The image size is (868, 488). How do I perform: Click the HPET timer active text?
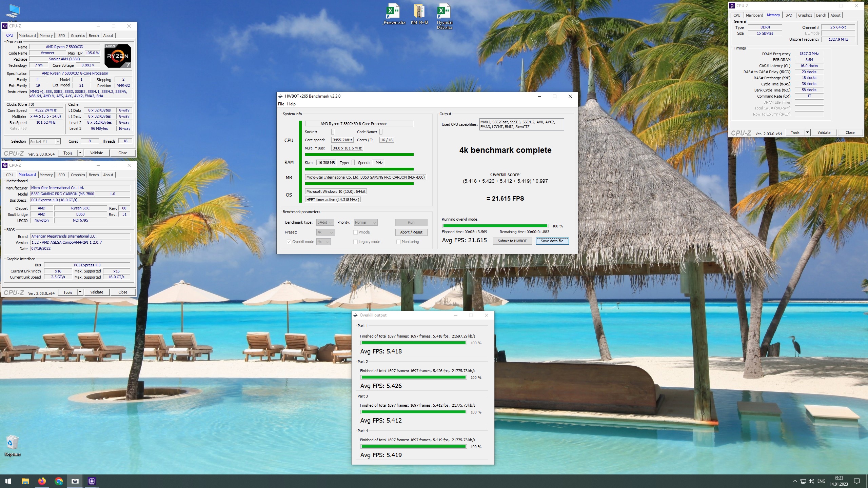(333, 200)
